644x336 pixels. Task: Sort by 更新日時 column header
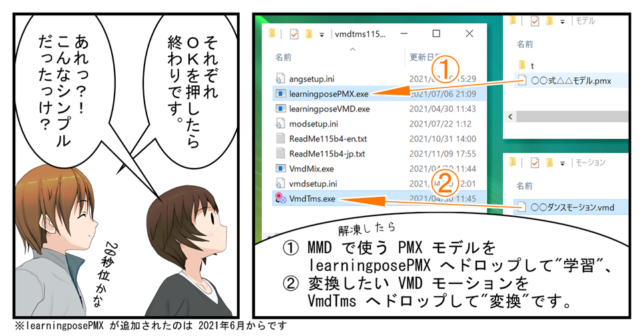pos(424,57)
